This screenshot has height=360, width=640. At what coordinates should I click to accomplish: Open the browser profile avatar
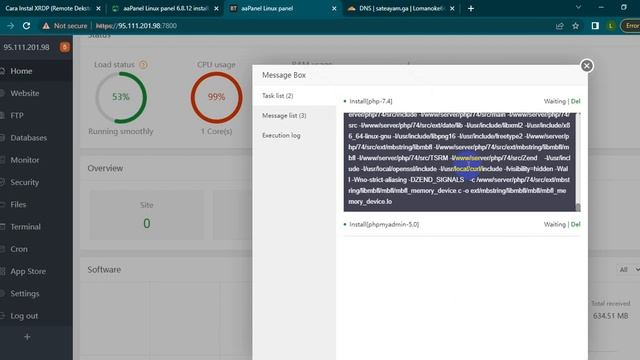tap(611, 26)
